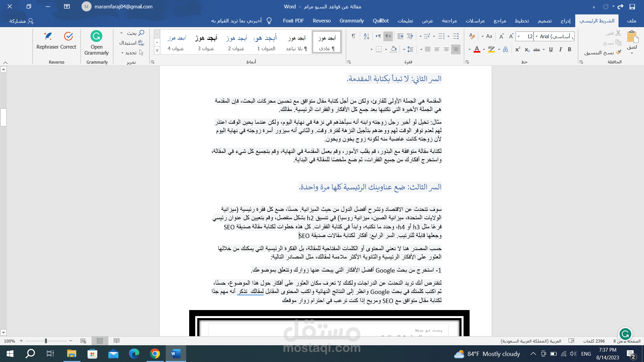Open the تصميم ribbon tab
Screen dimensions: 644x362
545,21
